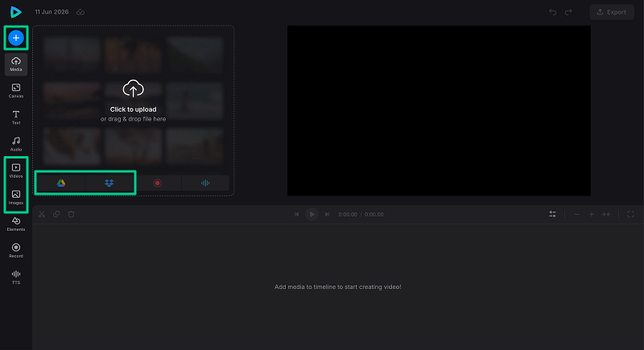
Task: Click 'Add media to timeline' hint text
Action: (x=337, y=286)
